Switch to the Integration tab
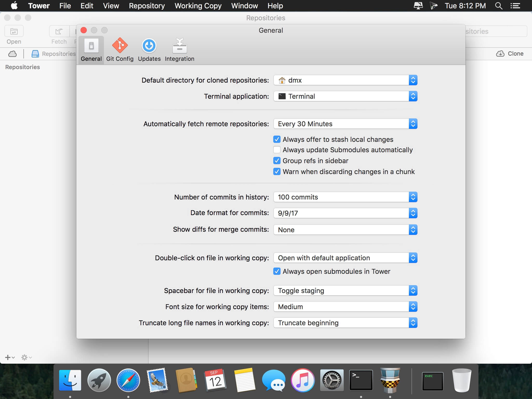This screenshot has width=532, height=399. coord(179,50)
